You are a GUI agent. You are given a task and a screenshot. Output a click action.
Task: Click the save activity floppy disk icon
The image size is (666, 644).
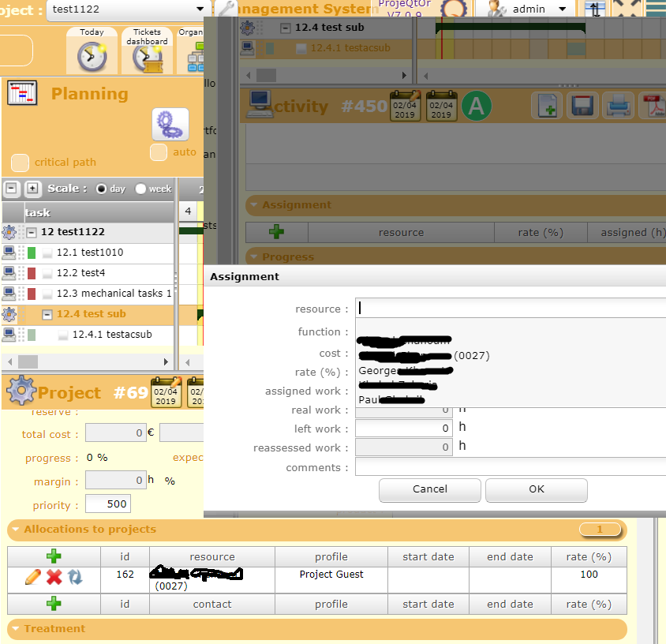click(582, 106)
